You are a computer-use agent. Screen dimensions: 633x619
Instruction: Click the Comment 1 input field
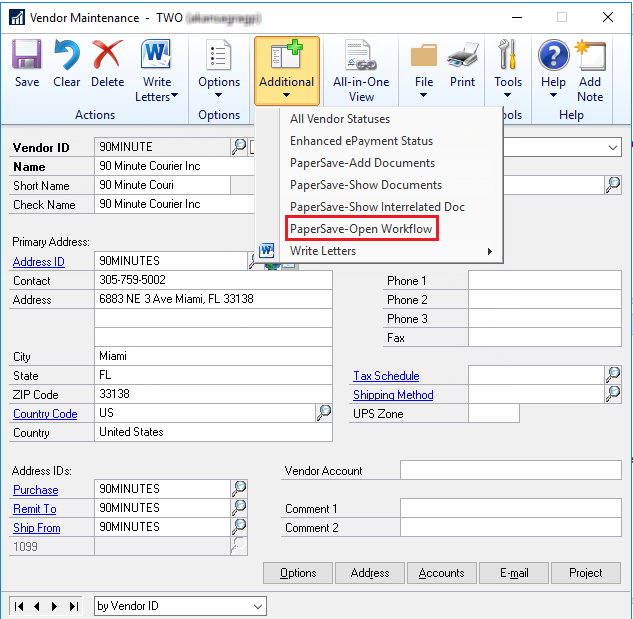(510, 509)
